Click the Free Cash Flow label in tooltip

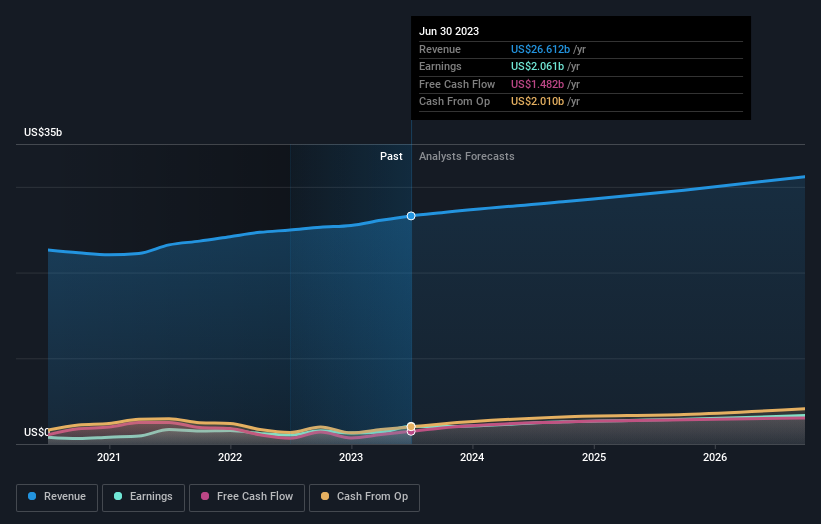click(457, 84)
